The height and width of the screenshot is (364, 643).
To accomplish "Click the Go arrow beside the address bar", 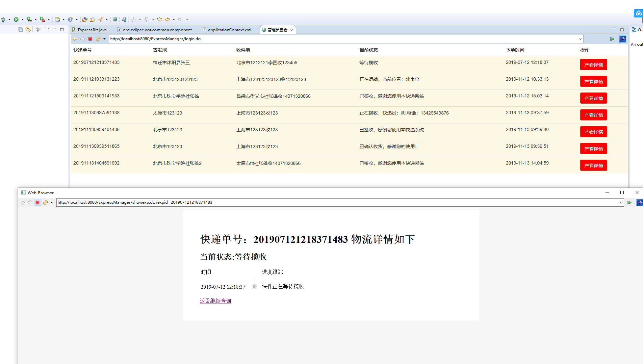I will pos(612,39).
